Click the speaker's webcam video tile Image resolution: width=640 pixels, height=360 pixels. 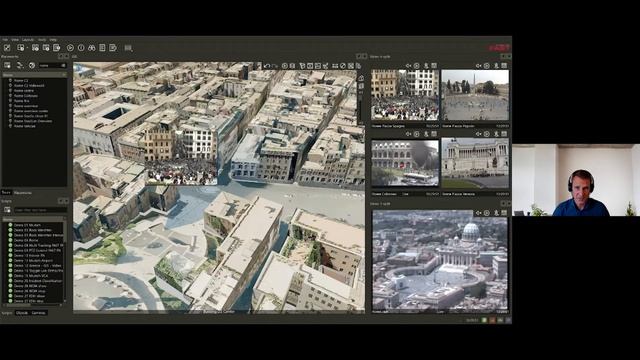coord(576,180)
